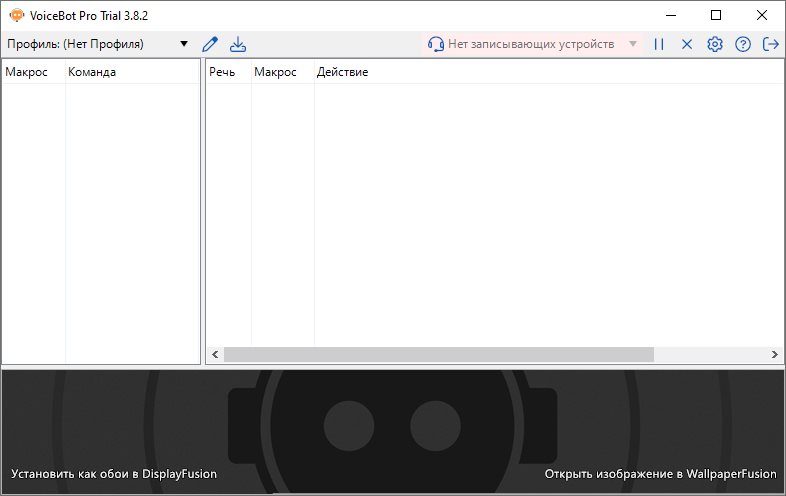
Task: Click Открыть изображение в WallpaperFusion link
Action: [x=660, y=474]
